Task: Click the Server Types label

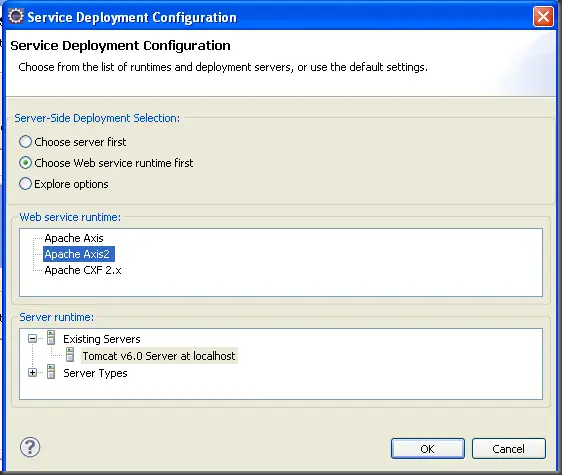Action: [x=95, y=373]
